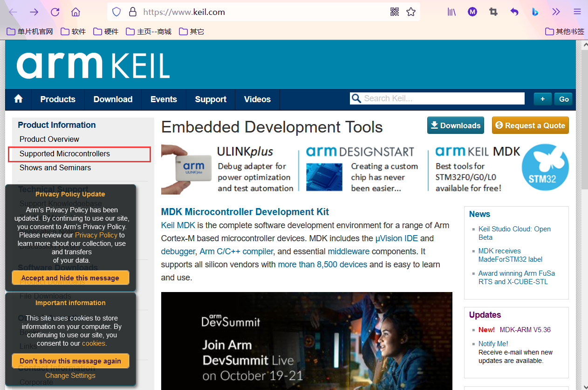
Task: Open the Support menu
Action: tap(211, 99)
